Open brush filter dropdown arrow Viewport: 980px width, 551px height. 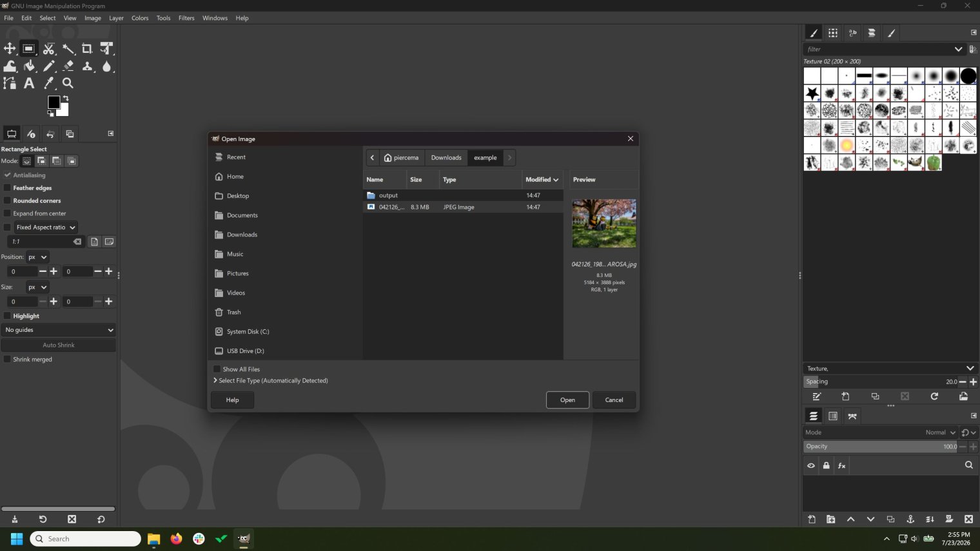click(x=958, y=49)
